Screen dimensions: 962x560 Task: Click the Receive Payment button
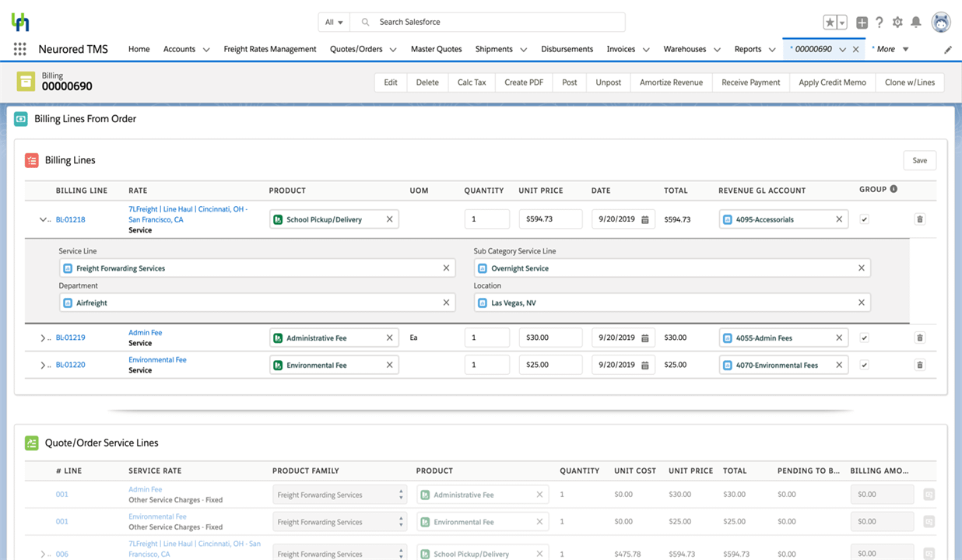pyautogui.click(x=751, y=82)
